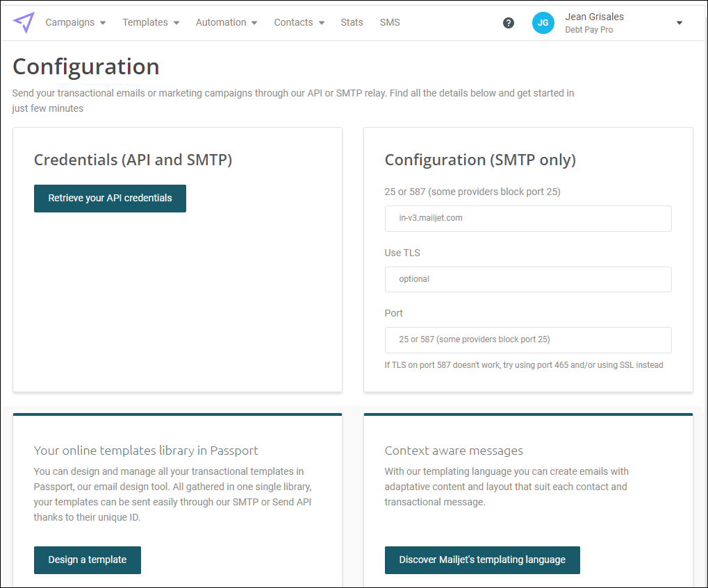This screenshot has height=588, width=708.
Task: Click Discover Mailjet's templating language button
Action: [482, 560]
